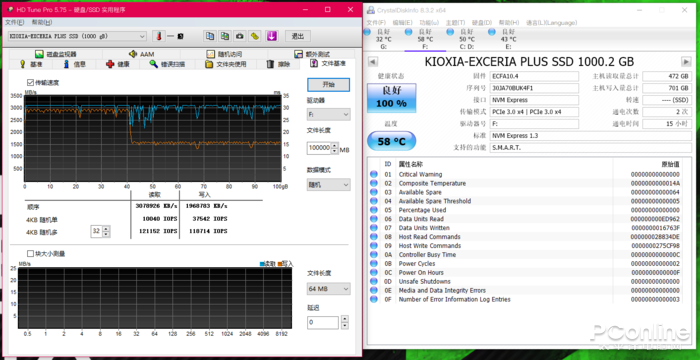
Task: Enable the 块大小测量 checkbox
Action: [30, 254]
